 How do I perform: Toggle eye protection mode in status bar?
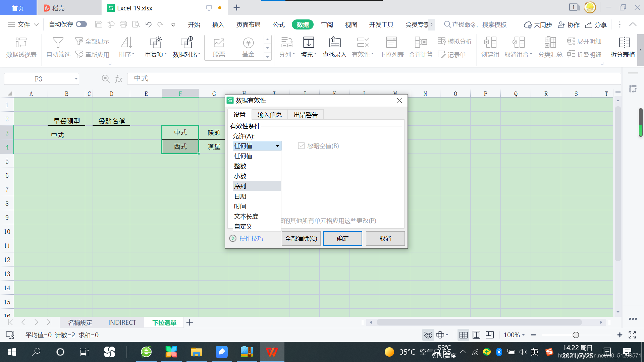[428, 335]
